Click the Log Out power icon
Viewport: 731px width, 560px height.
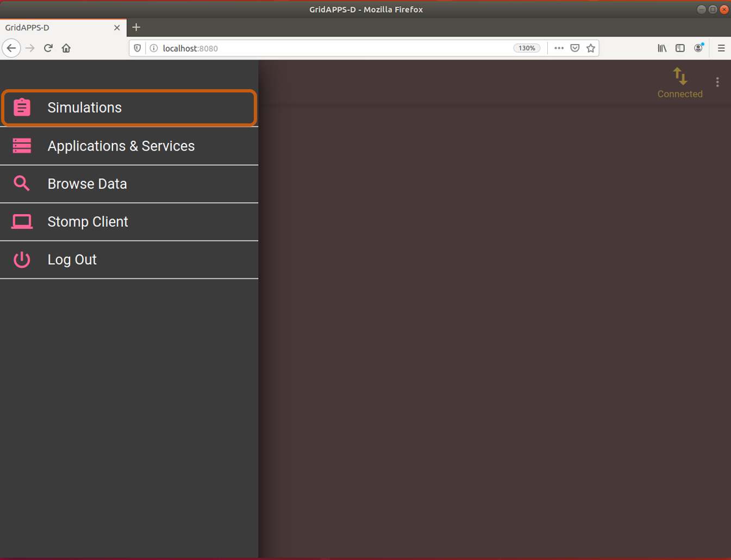22,260
